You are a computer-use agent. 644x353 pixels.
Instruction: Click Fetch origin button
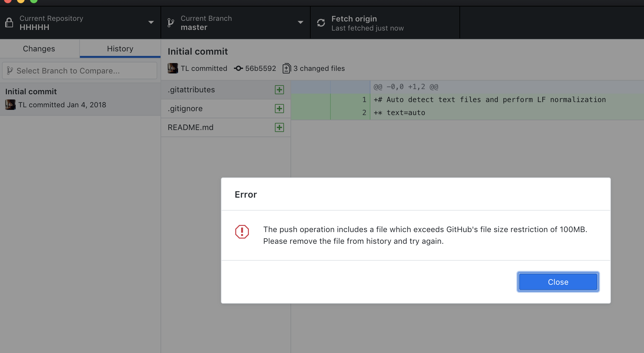pos(385,23)
